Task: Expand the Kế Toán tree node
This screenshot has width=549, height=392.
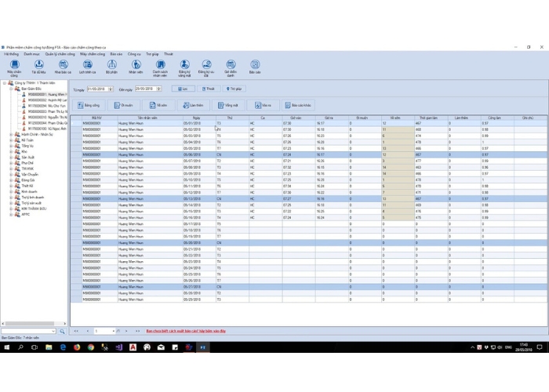Action: [11, 140]
